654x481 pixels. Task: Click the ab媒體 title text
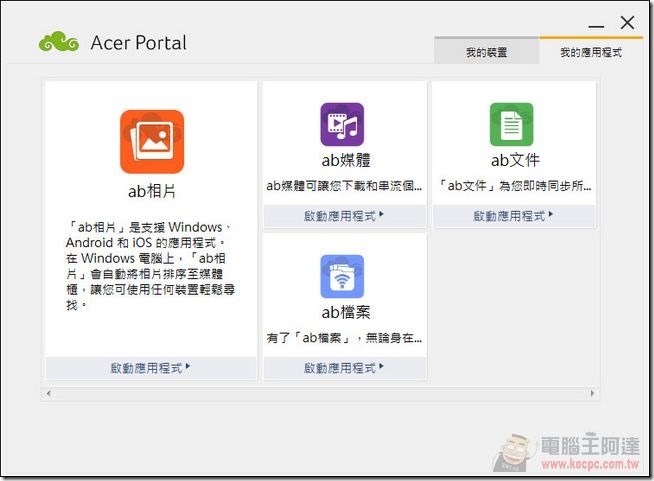point(346,160)
